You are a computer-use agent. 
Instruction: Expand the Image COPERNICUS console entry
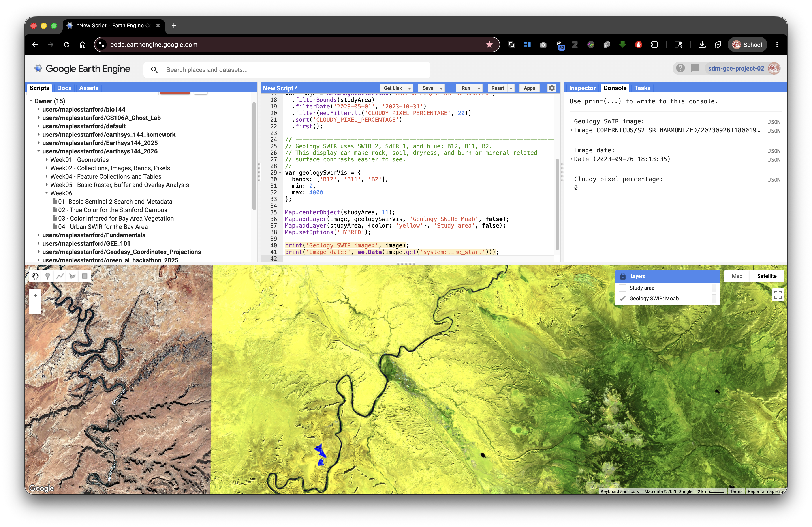coord(571,130)
